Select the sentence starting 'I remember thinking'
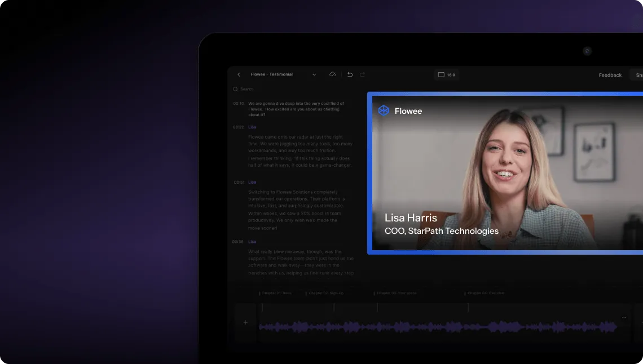The width and height of the screenshot is (643, 364). (300, 162)
